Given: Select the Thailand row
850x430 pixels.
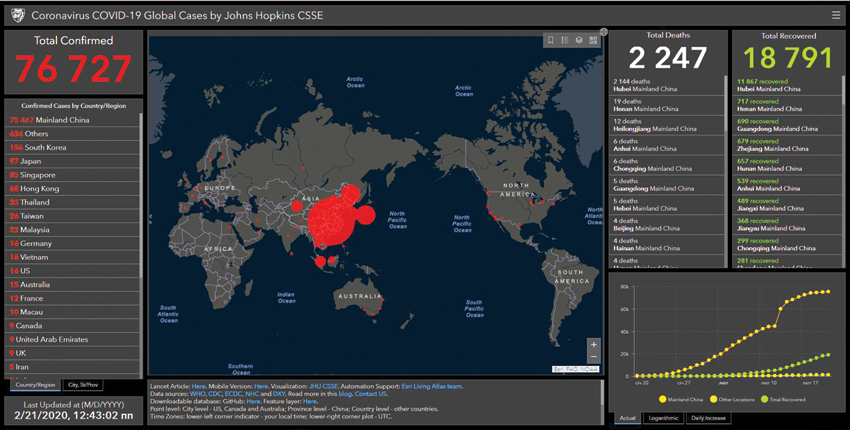Looking at the screenshot, I should (x=72, y=202).
